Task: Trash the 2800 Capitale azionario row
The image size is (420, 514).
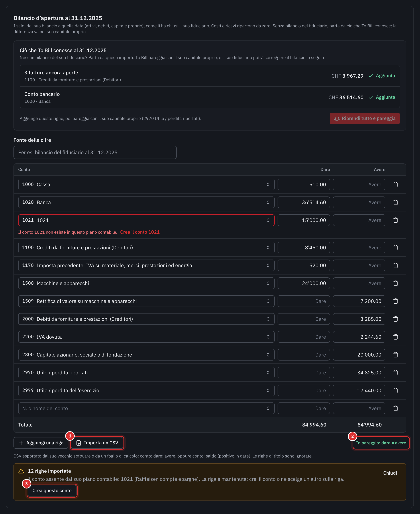Action: point(395,355)
